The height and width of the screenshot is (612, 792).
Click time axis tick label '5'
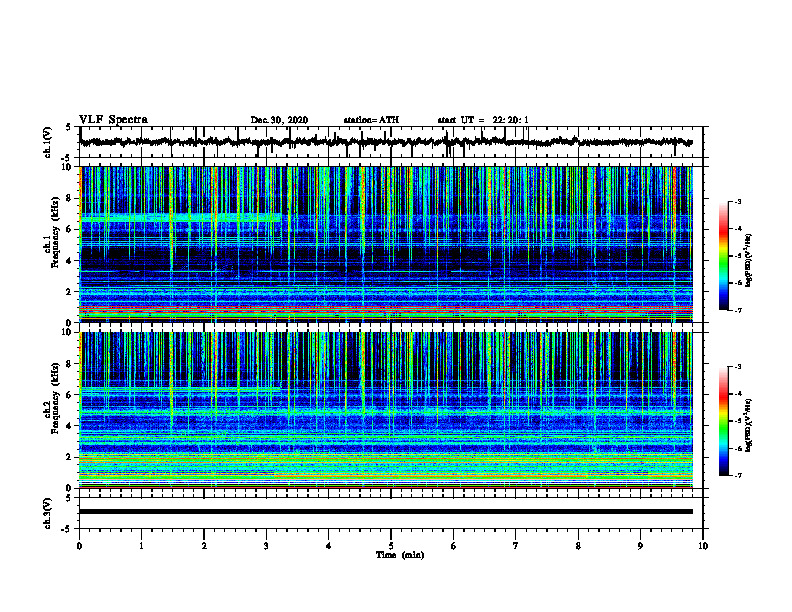click(391, 546)
